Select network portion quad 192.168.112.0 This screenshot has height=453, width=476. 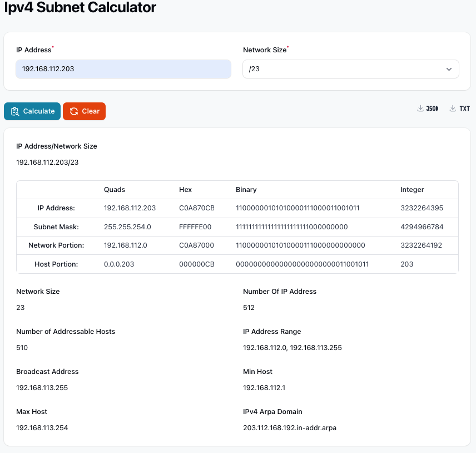pos(125,245)
